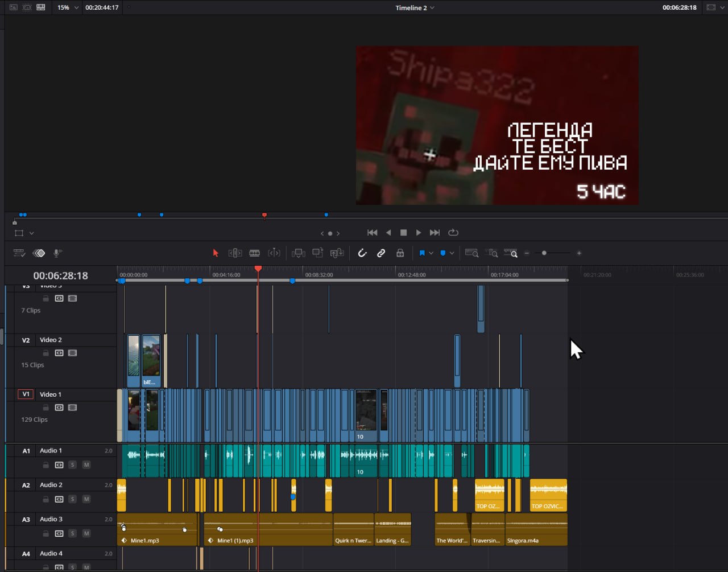Mute the Audio 1 track
The image size is (728, 572).
click(86, 465)
